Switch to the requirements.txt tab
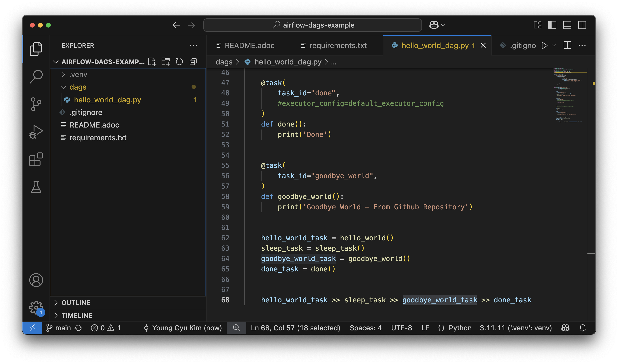Image resolution: width=618 pixels, height=364 pixels. (x=337, y=45)
